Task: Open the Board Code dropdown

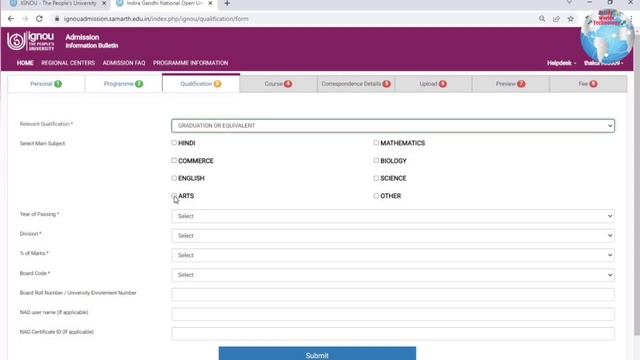Action: 393,275
